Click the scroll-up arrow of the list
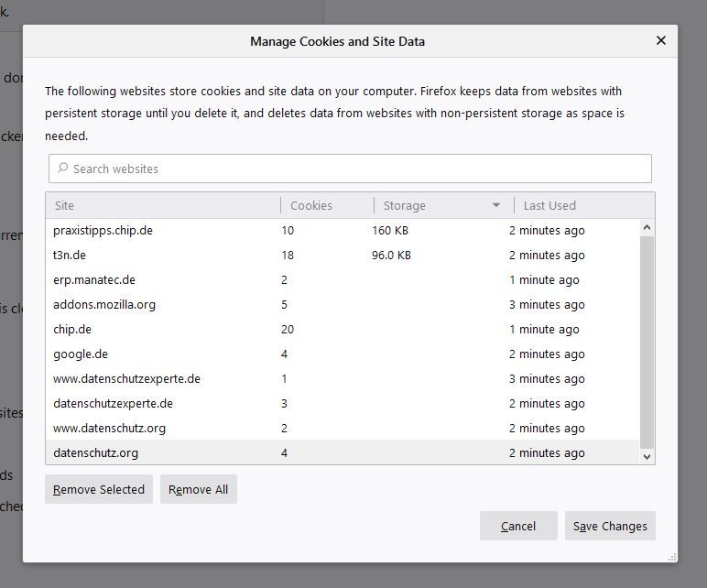This screenshot has width=707, height=588. tap(647, 227)
